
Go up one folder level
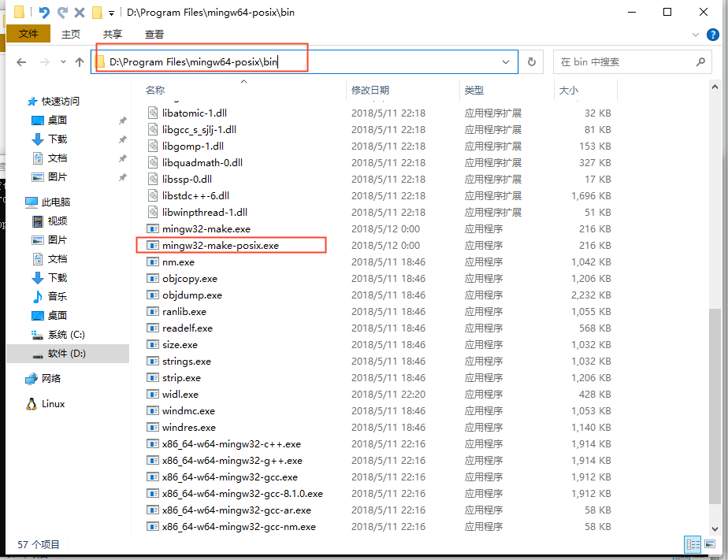click(x=80, y=62)
